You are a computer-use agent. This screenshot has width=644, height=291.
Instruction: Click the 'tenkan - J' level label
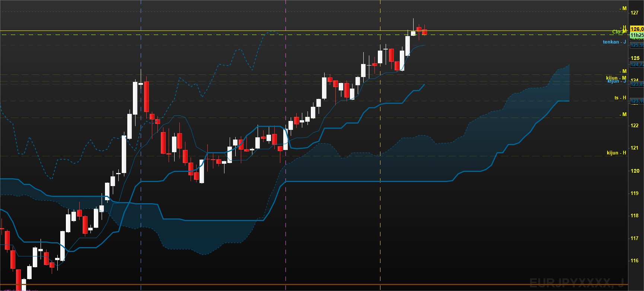pyautogui.click(x=614, y=42)
